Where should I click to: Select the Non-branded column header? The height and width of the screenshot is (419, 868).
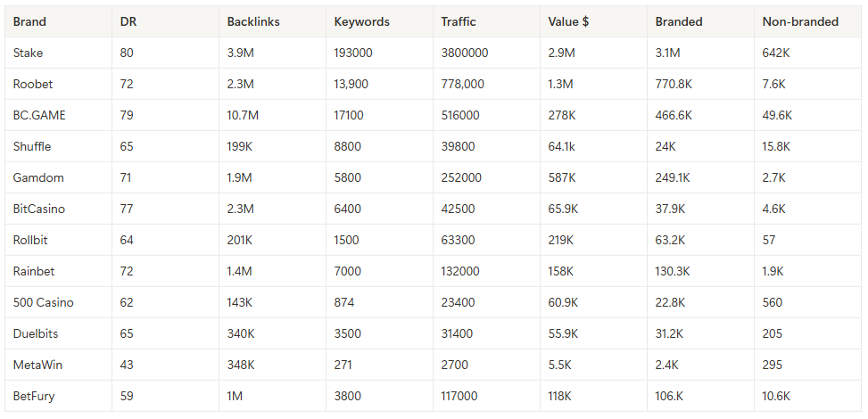tap(807, 21)
